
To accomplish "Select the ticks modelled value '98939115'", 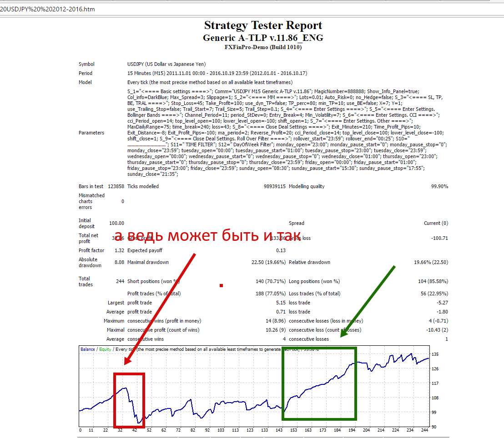I will 274,186.
